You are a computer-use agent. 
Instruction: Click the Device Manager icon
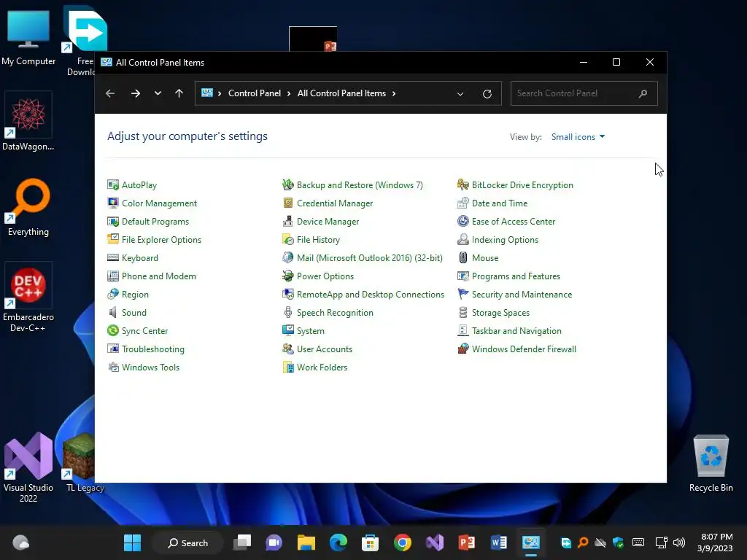point(287,222)
